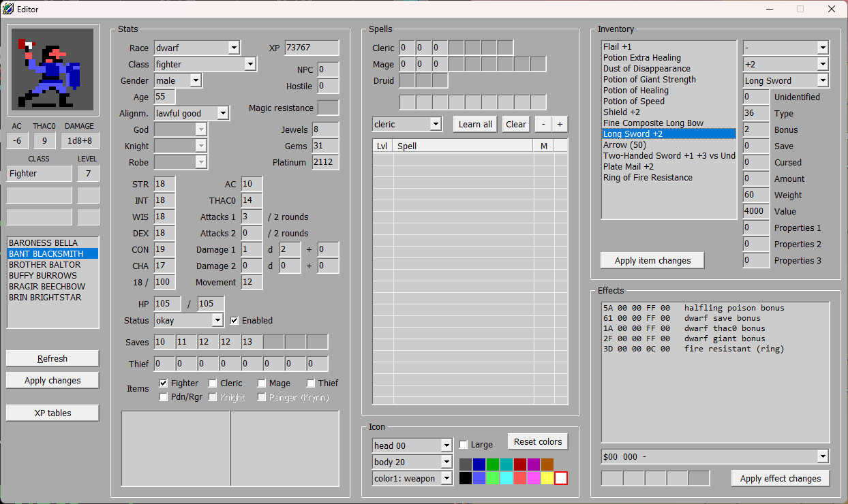This screenshot has width=848, height=504.
Task: Click the Refresh button
Action: click(x=52, y=358)
